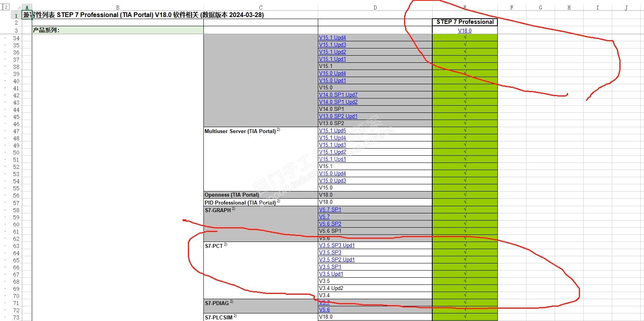Follow the V14.0 SP1 Upd7 link
This screenshot has width=644, height=321.
tap(338, 95)
